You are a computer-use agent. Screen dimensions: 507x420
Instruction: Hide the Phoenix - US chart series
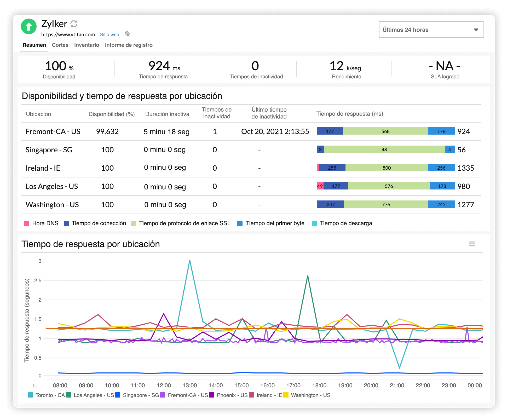point(228,395)
